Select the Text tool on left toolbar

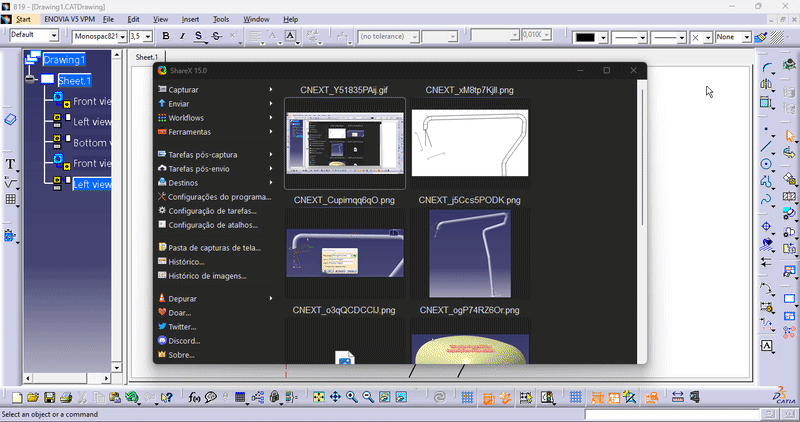click(x=10, y=164)
